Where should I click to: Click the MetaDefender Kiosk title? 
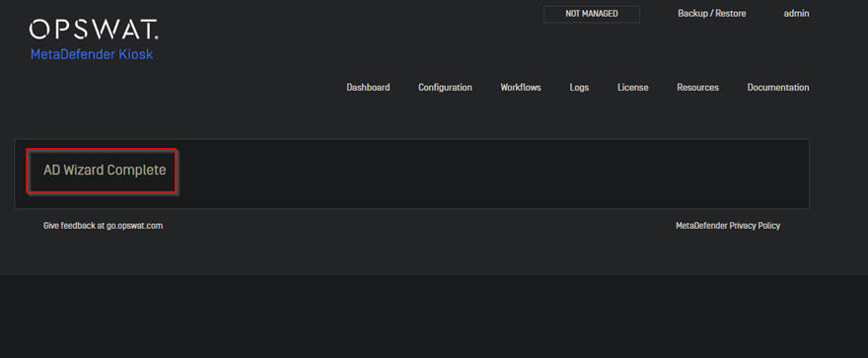coord(92,55)
